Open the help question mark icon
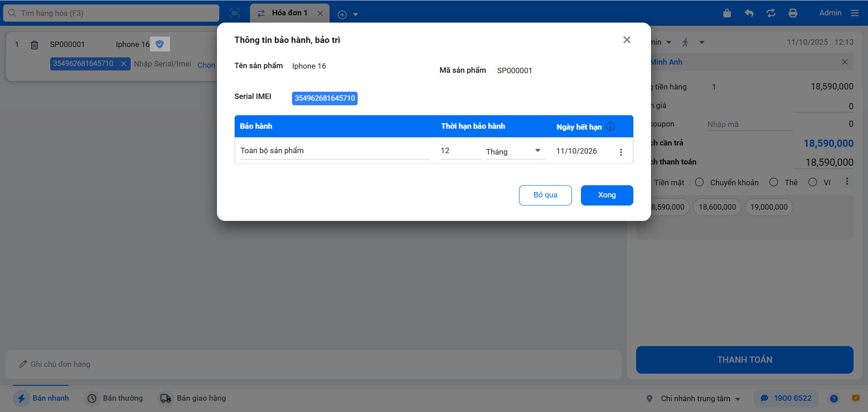The width and height of the screenshot is (868, 412). point(834,398)
